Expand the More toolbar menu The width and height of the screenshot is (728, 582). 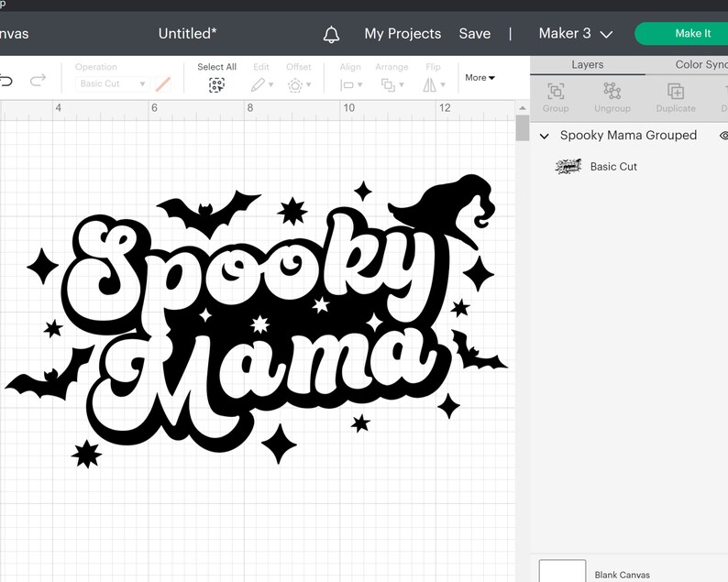tap(480, 78)
